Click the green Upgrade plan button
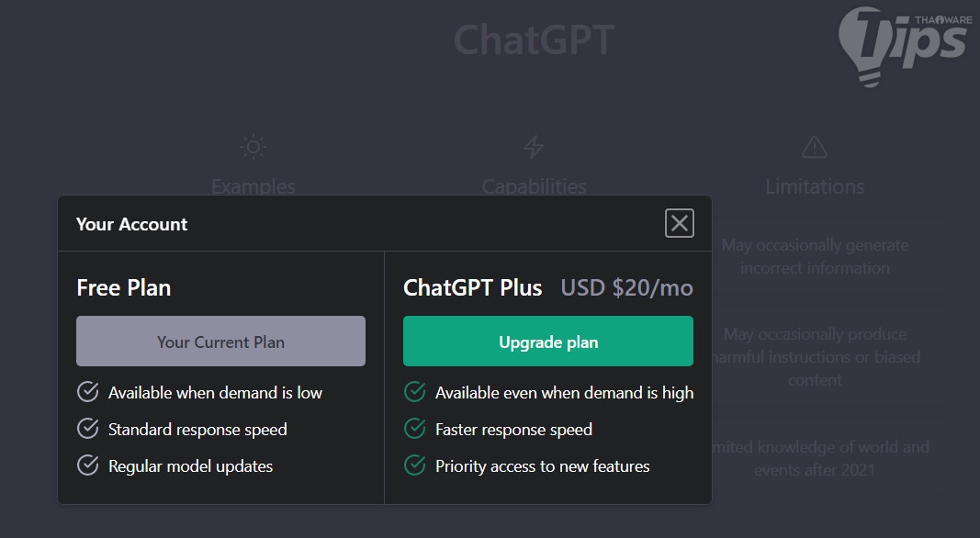This screenshot has width=980, height=538. [x=548, y=342]
